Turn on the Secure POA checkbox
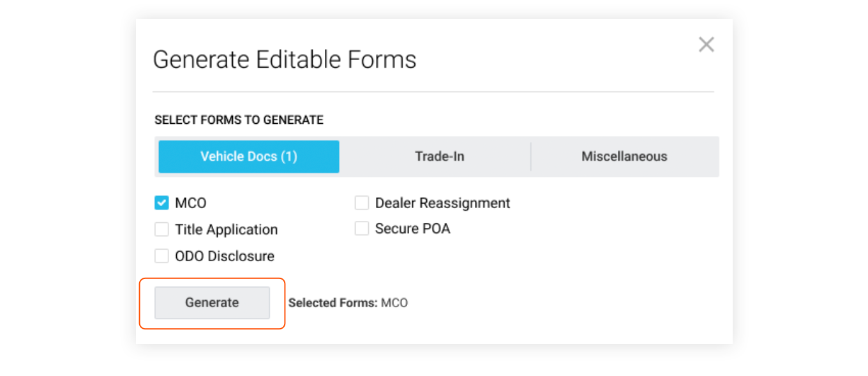Viewport: 868px width, 376px height. 362,229
